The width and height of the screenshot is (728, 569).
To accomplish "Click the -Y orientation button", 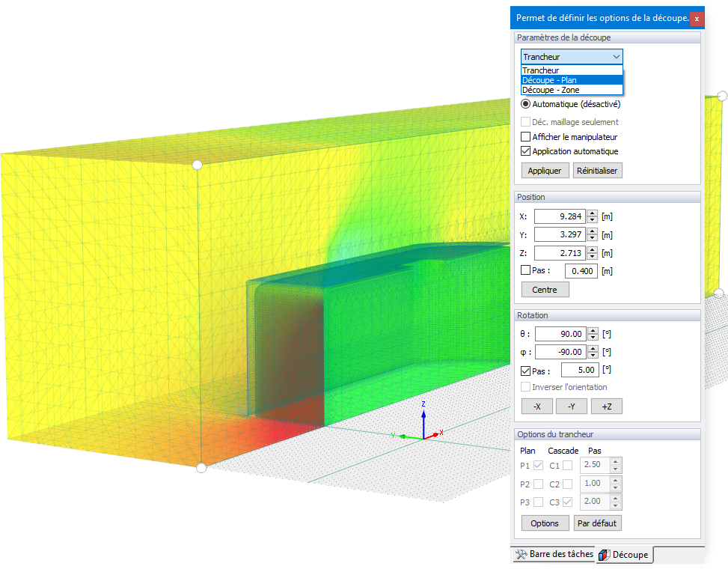I will (x=572, y=407).
